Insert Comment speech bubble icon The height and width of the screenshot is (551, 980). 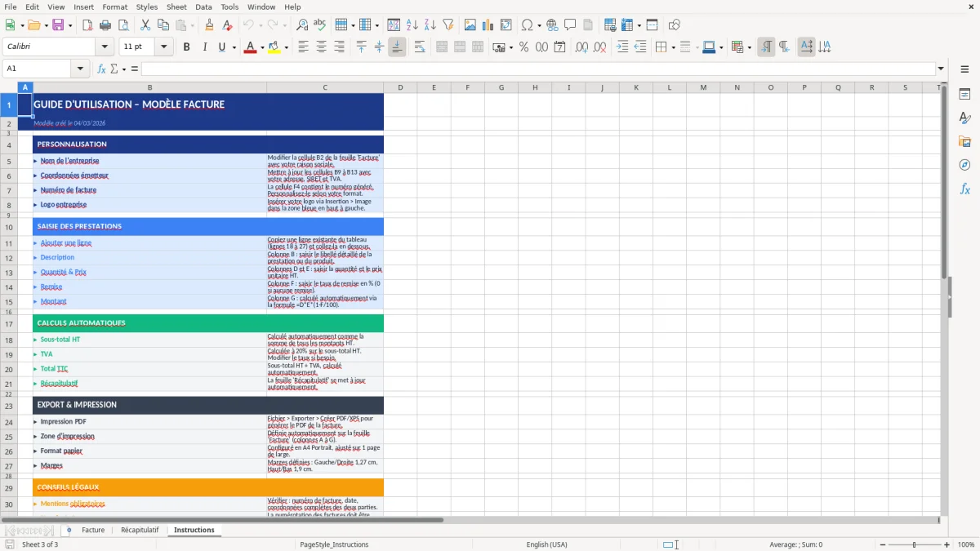(x=569, y=25)
